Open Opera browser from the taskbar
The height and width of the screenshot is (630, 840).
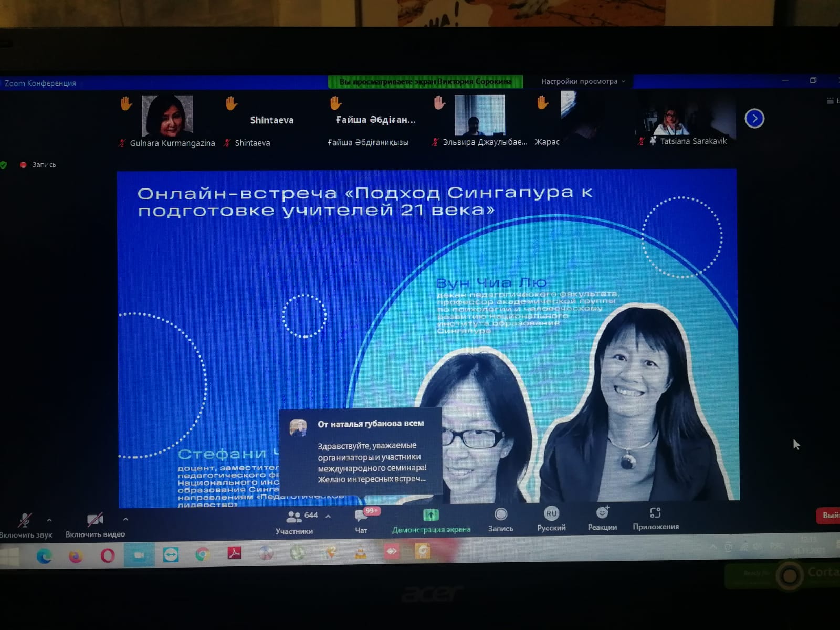[x=108, y=555]
